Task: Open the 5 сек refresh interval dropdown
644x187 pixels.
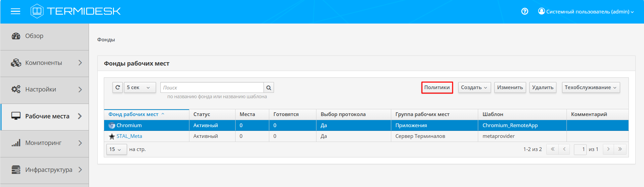Action: click(140, 87)
